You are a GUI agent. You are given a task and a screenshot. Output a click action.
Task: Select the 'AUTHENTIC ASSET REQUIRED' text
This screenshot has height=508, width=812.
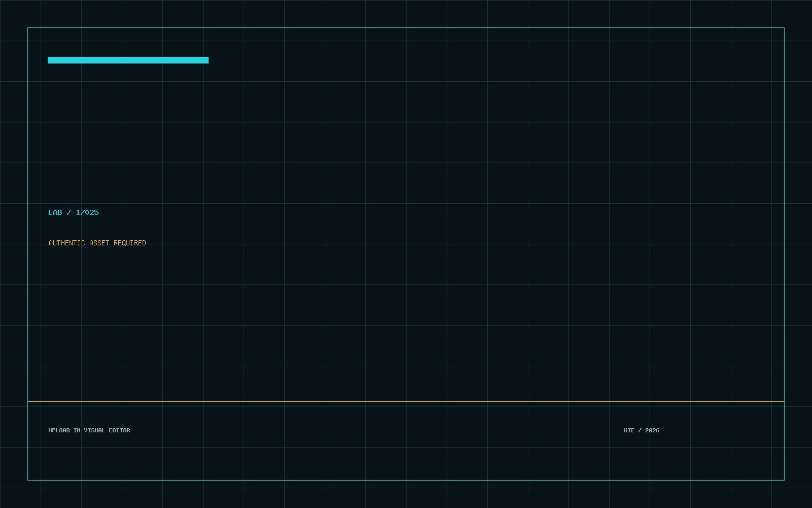(97, 243)
